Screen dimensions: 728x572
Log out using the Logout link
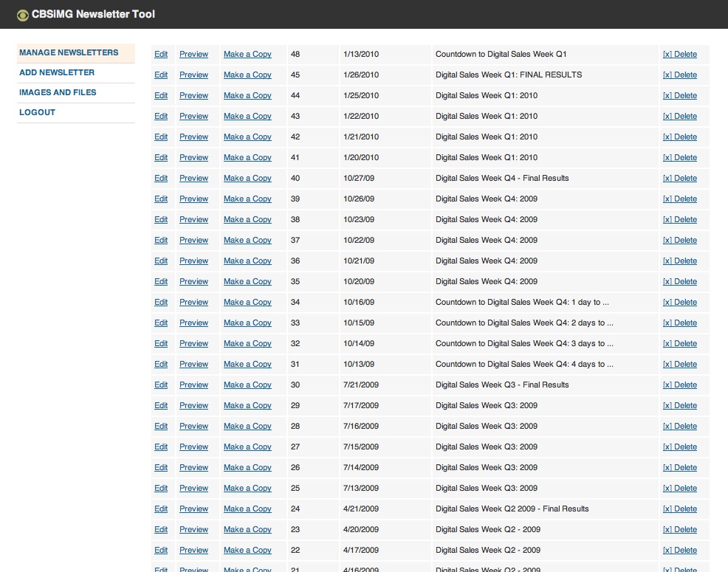[37, 113]
